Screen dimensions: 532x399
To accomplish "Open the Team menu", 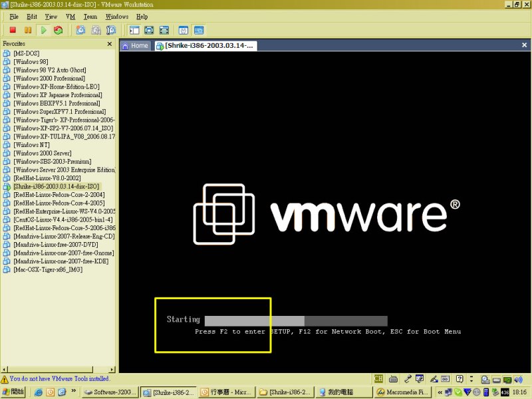I will point(90,17).
